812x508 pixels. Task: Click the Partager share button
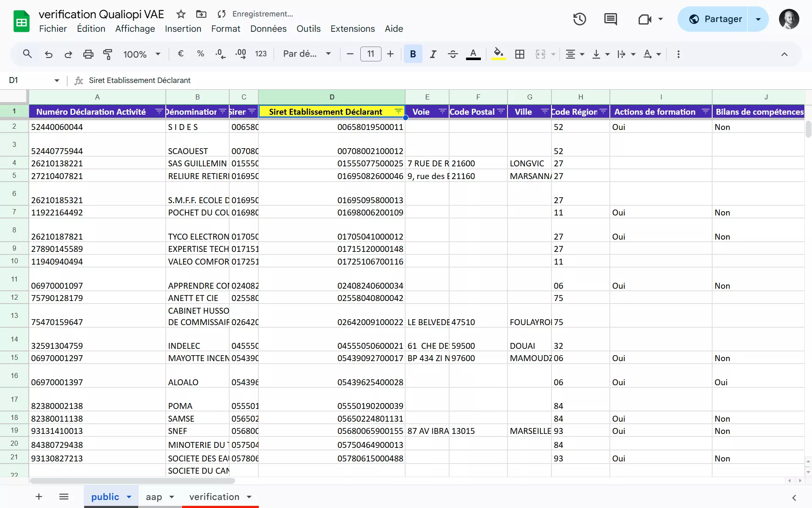(x=715, y=19)
